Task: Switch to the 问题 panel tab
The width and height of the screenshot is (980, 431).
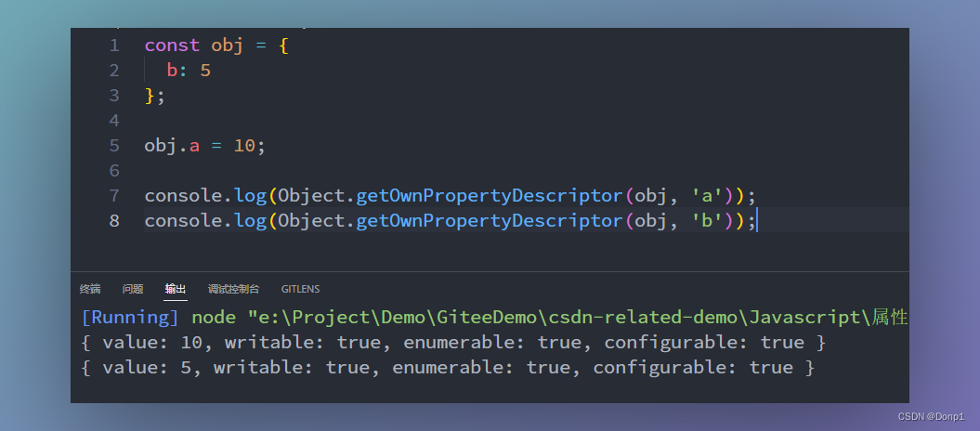Action: (x=133, y=289)
